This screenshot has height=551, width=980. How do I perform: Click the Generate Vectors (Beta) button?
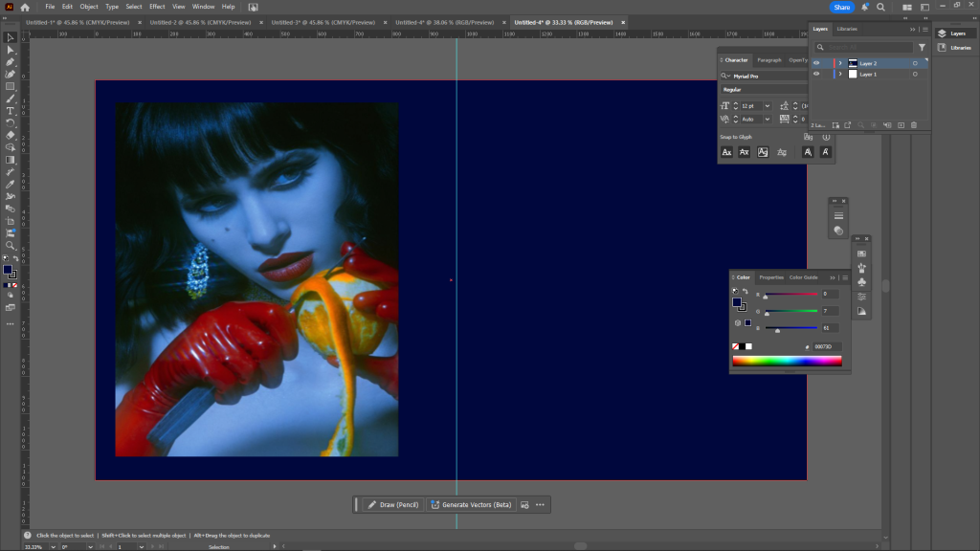pos(470,504)
